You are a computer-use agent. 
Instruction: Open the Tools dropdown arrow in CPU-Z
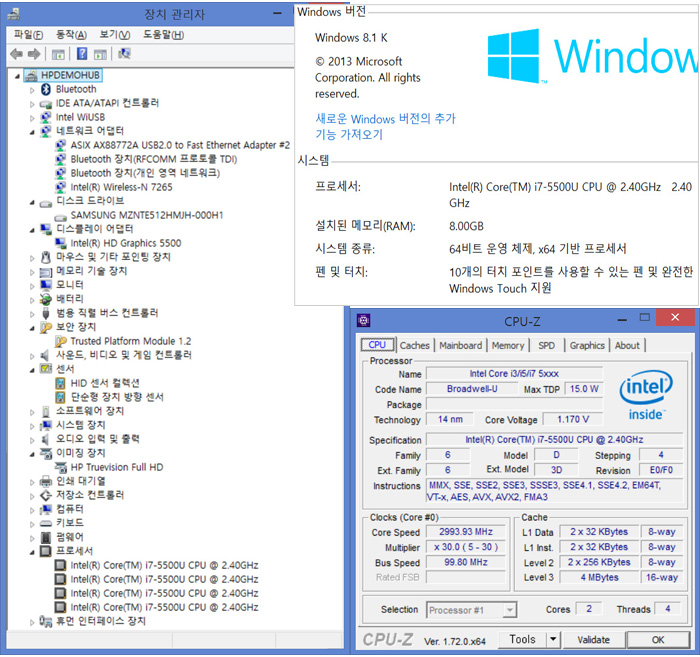(x=553, y=639)
